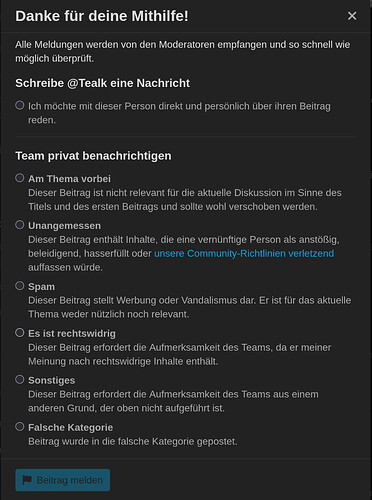372x500 pixels.
Task: Choose the 'Falsche Kategorie' radio button
Action: point(20,426)
